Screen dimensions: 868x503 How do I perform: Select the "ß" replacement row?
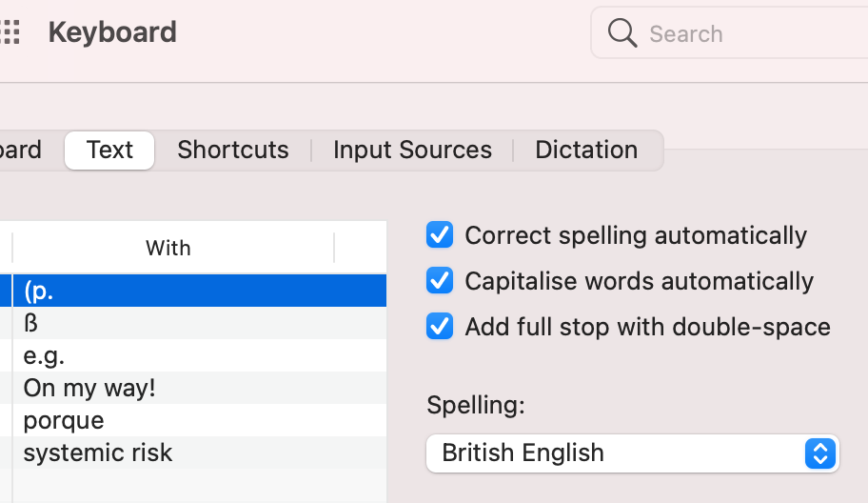point(190,324)
